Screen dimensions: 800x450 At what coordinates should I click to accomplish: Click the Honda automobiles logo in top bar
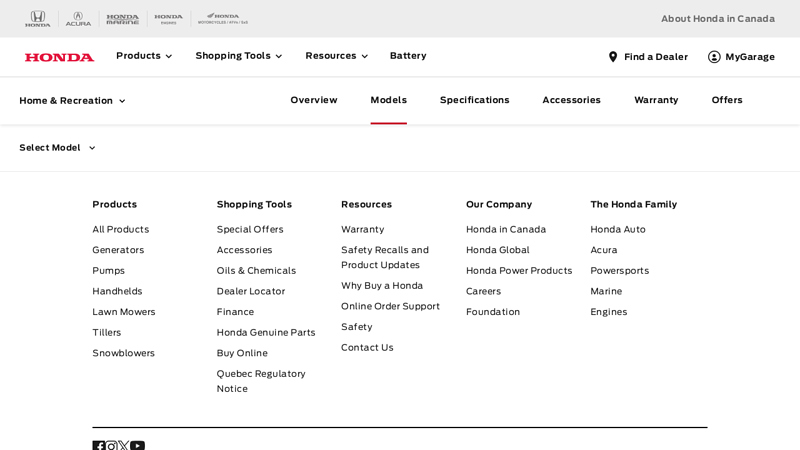tap(37, 18)
